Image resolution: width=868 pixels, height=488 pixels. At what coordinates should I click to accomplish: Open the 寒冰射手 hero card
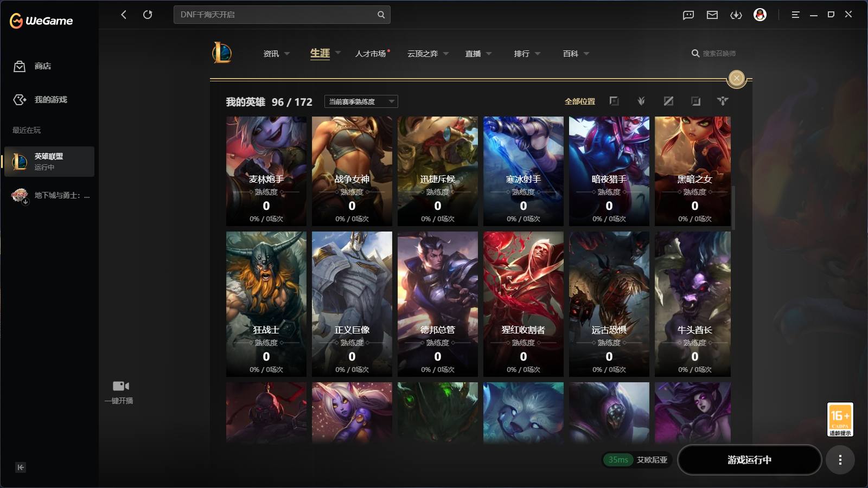pyautogui.click(x=524, y=171)
